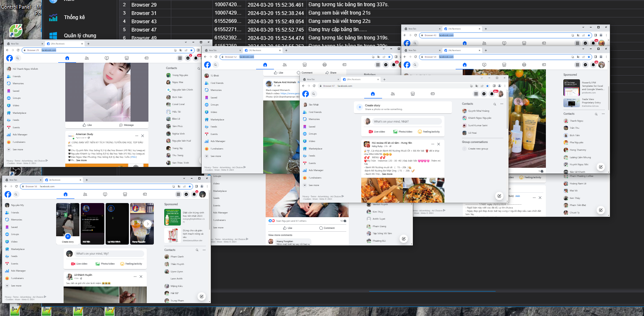This screenshot has width=644, height=316.
Task: Open Messenger in the Browser 54 window
Action: click(x=585, y=65)
